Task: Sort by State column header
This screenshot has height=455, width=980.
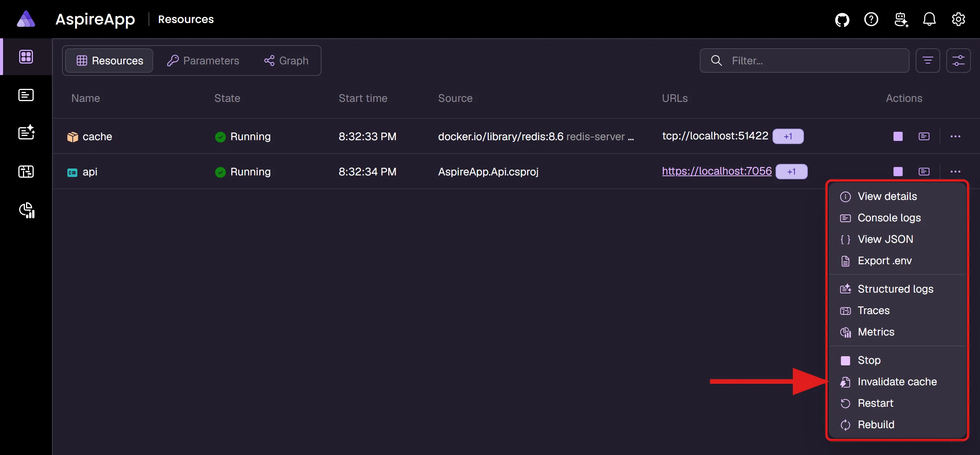Action: [x=227, y=98]
